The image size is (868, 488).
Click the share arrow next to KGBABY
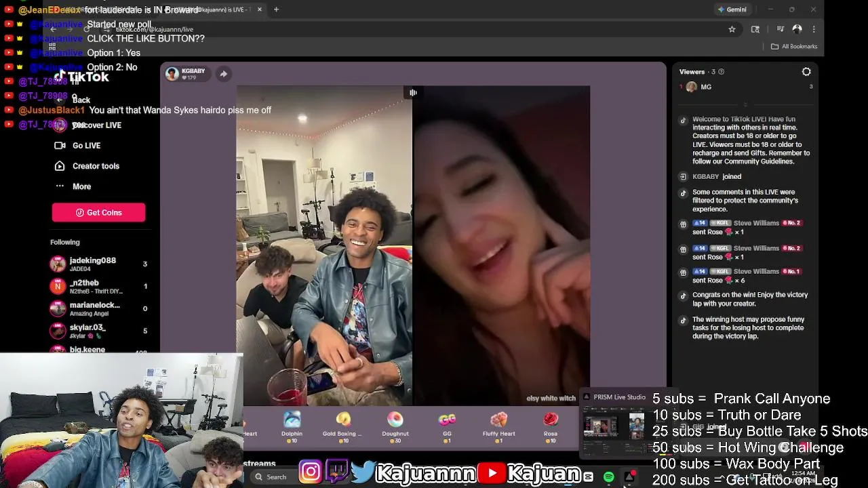(223, 74)
